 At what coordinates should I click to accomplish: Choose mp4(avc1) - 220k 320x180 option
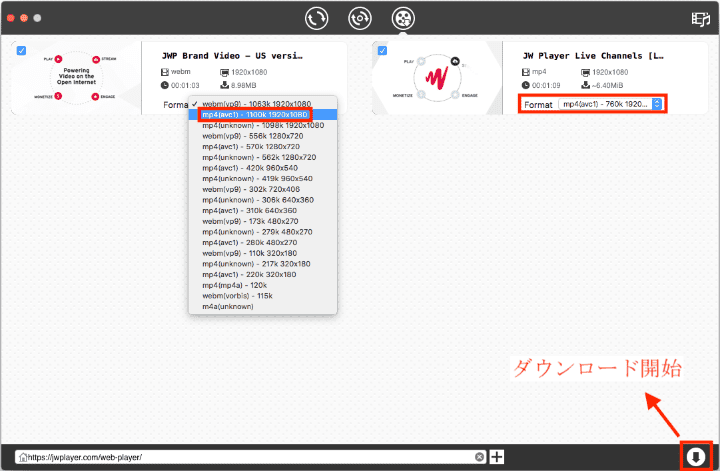(x=263, y=275)
